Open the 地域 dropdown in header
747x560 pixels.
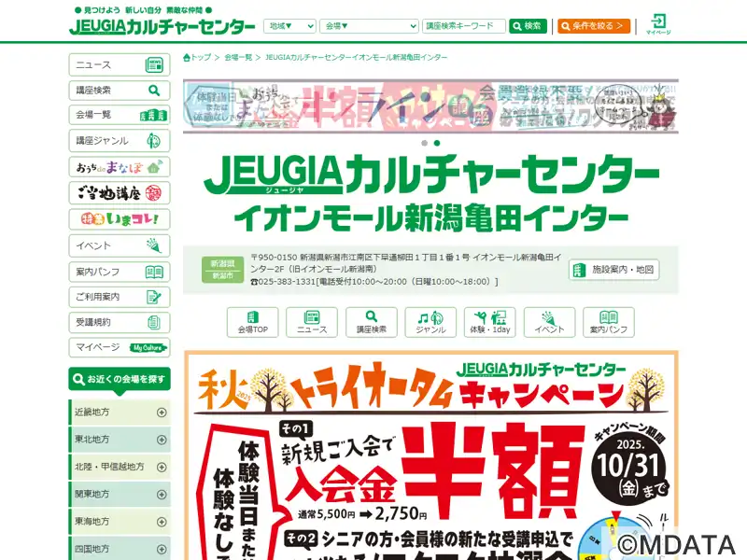289,26
